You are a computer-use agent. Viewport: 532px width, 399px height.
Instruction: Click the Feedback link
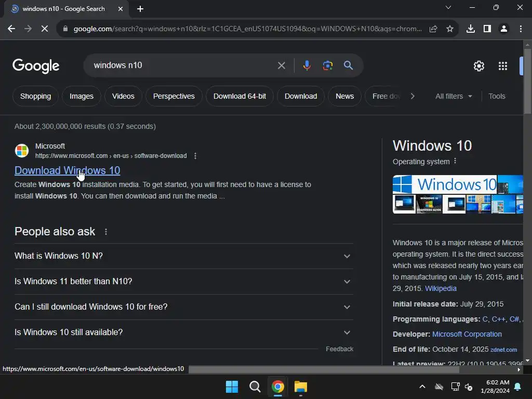tap(339, 349)
